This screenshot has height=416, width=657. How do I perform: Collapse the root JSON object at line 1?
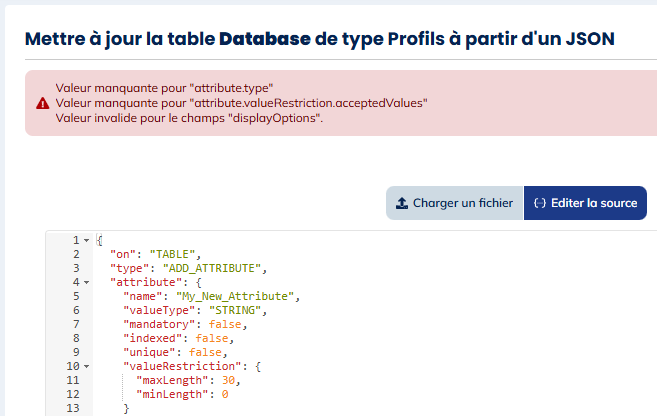(87, 241)
